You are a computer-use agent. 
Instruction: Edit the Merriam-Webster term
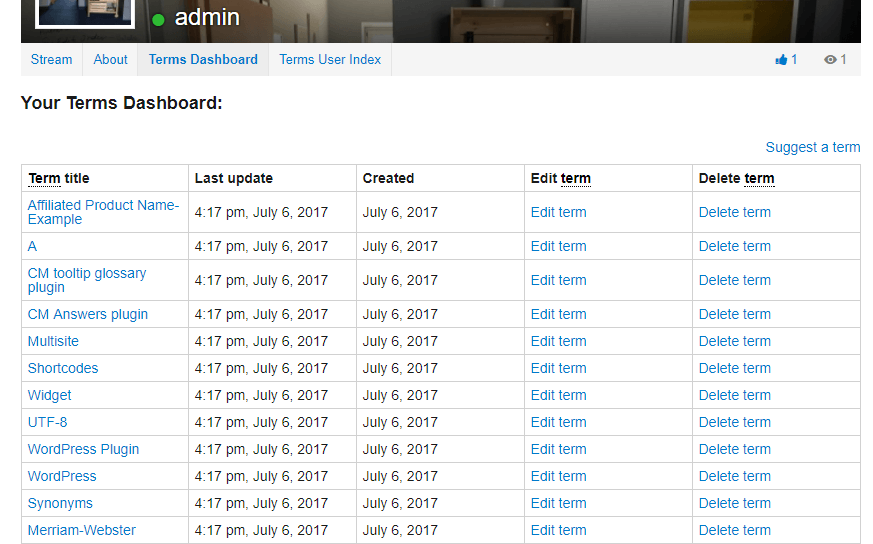point(558,530)
